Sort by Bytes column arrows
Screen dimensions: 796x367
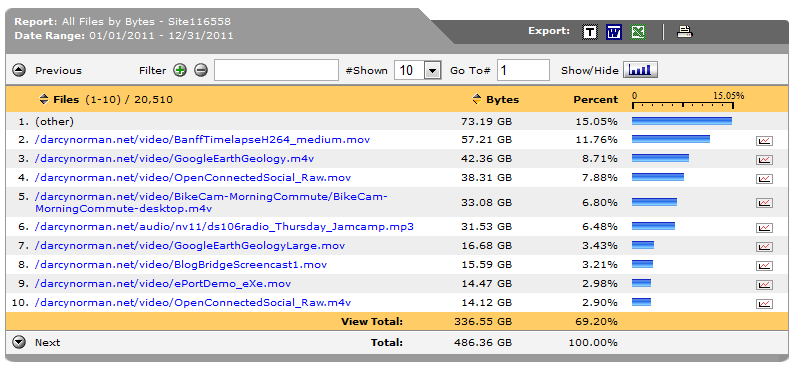(476, 99)
